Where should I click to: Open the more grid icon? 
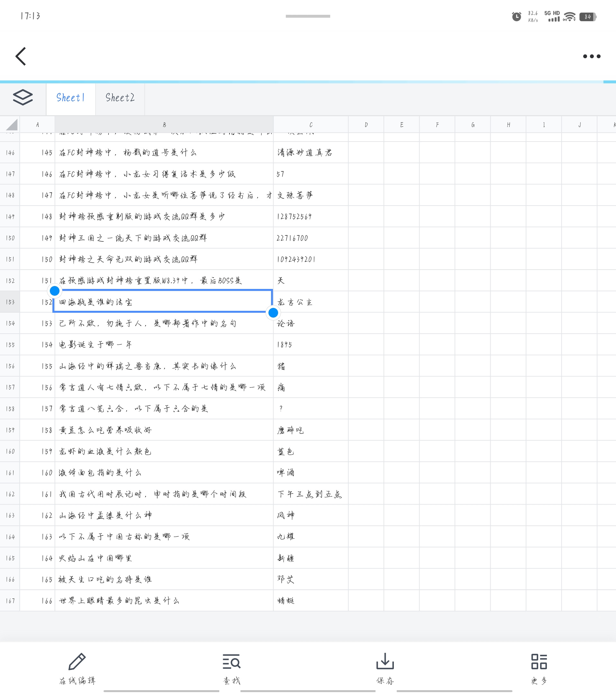pyautogui.click(x=539, y=661)
